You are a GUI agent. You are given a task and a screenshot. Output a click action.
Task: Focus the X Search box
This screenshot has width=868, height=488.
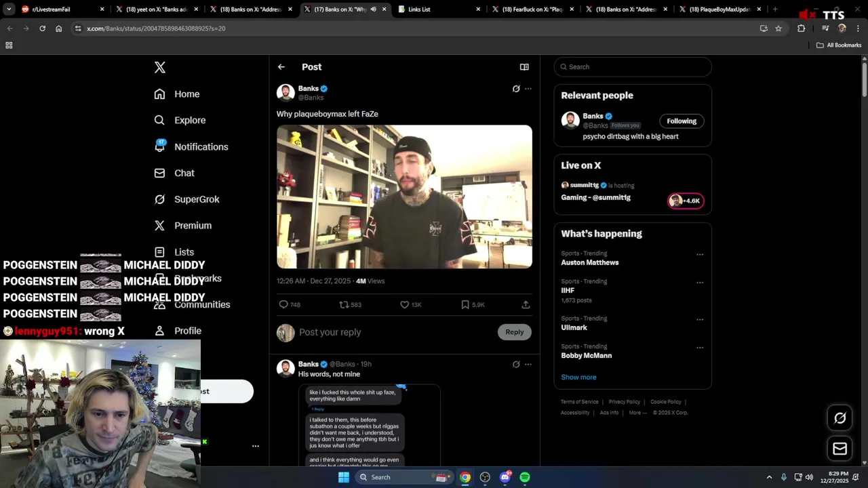[633, 67]
